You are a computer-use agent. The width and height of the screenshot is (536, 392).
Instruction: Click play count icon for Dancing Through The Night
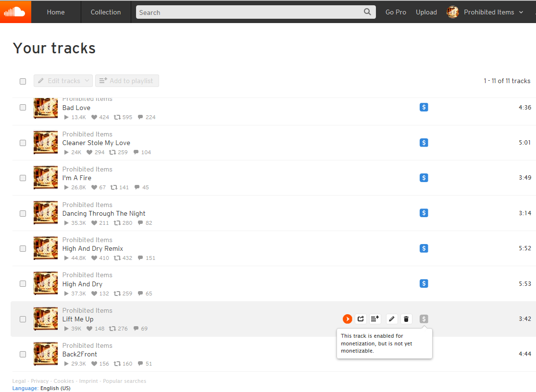66,223
